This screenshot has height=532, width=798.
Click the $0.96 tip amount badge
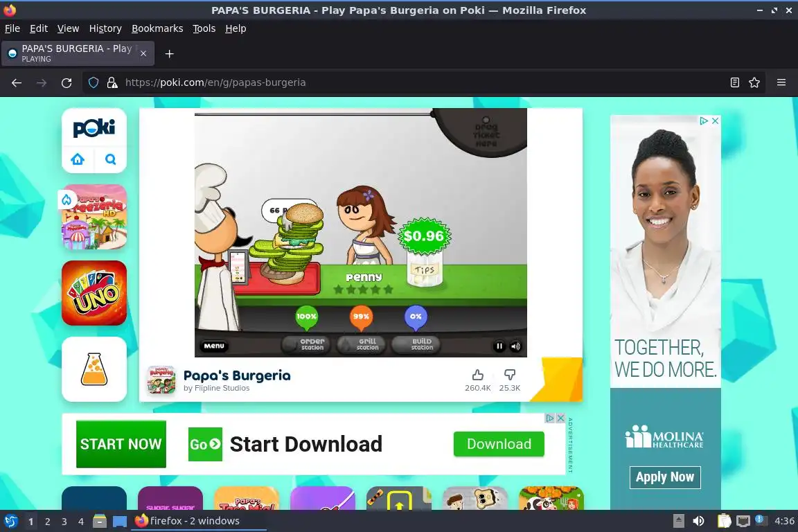tap(424, 236)
